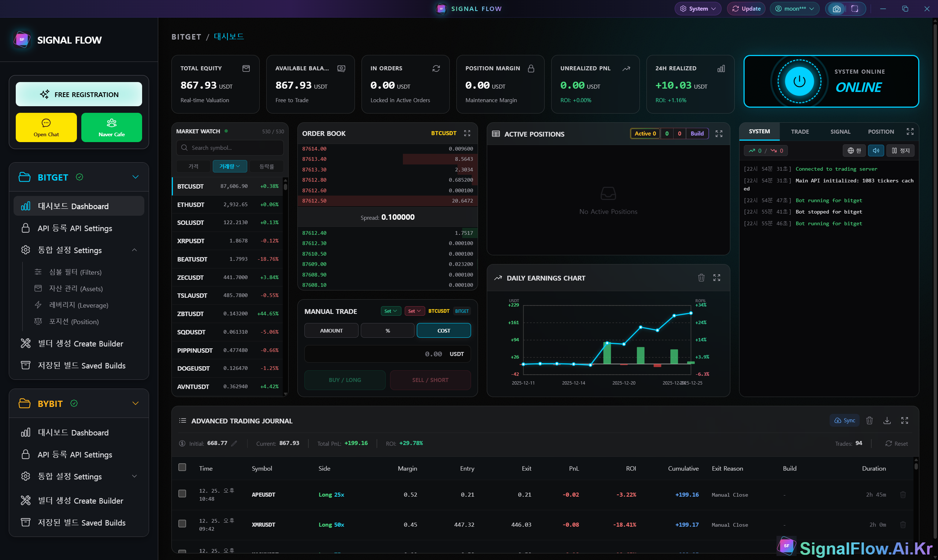Click the FREE REGISTRATION button
The image size is (938, 560).
pos(79,94)
